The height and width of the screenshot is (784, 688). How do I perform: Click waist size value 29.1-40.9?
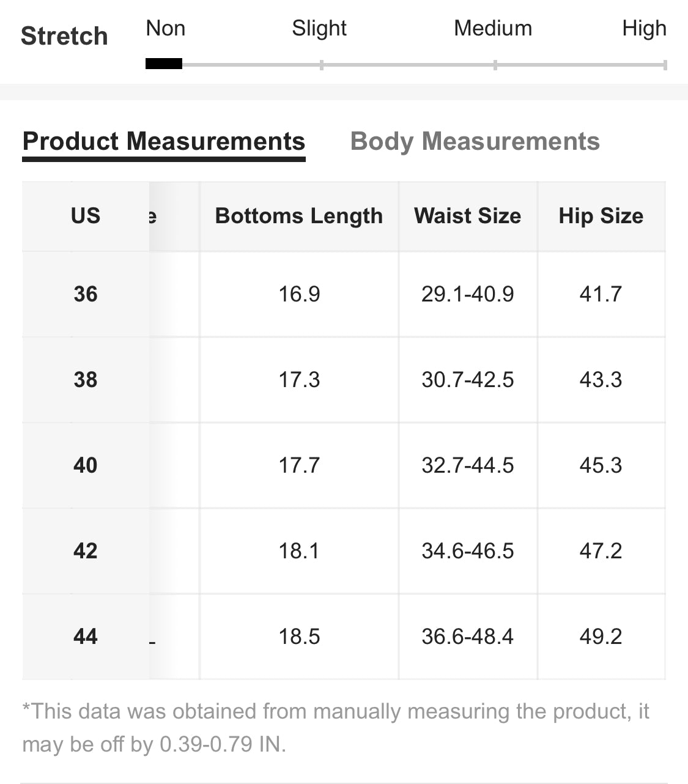[x=467, y=294]
